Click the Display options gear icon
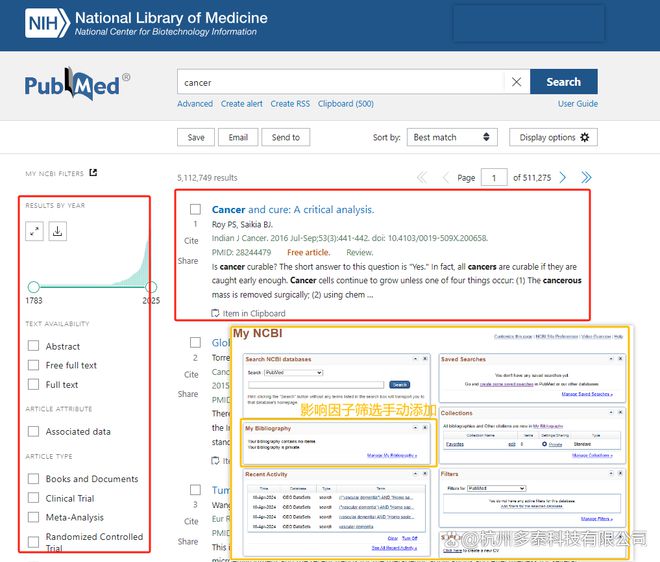 pos(585,137)
